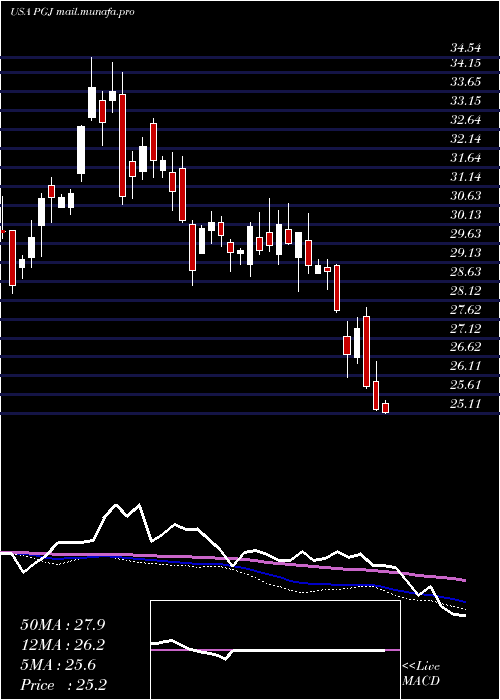Click the 31.14 price axis label
Image resolution: width=500 pixels, height=700 pixels.
[x=465, y=177]
